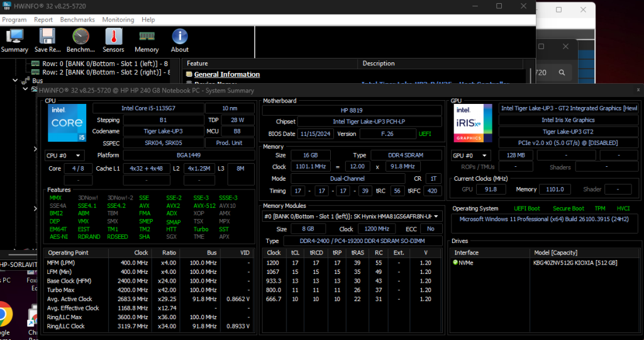Click the UEFI Boot indicator

coord(527,208)
